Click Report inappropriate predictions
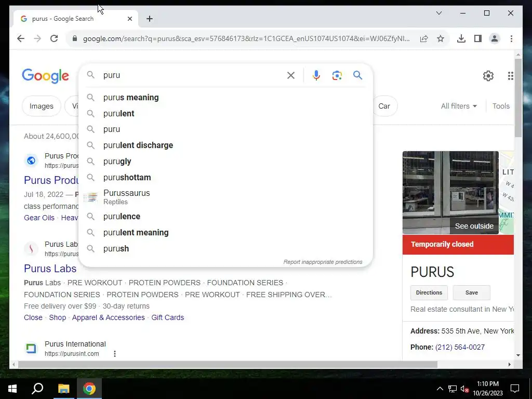This screenshot has height=399, width=532. 323,262
